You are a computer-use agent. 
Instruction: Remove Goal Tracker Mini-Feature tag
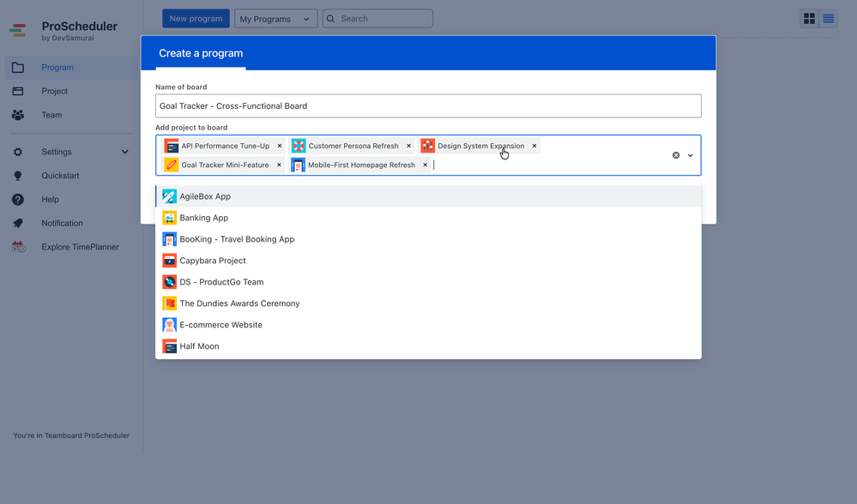[280, 165]
